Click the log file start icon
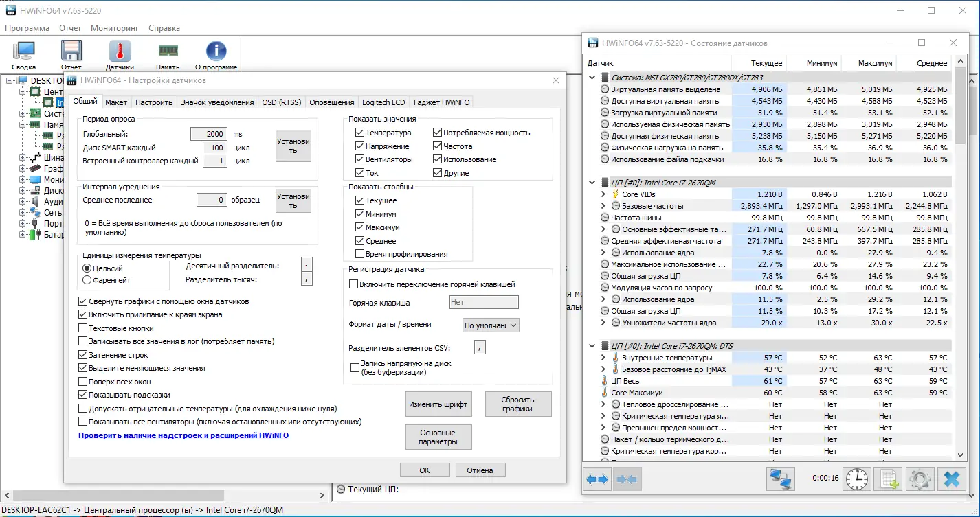This screenshot has height=517, width=980. (889, 479)
